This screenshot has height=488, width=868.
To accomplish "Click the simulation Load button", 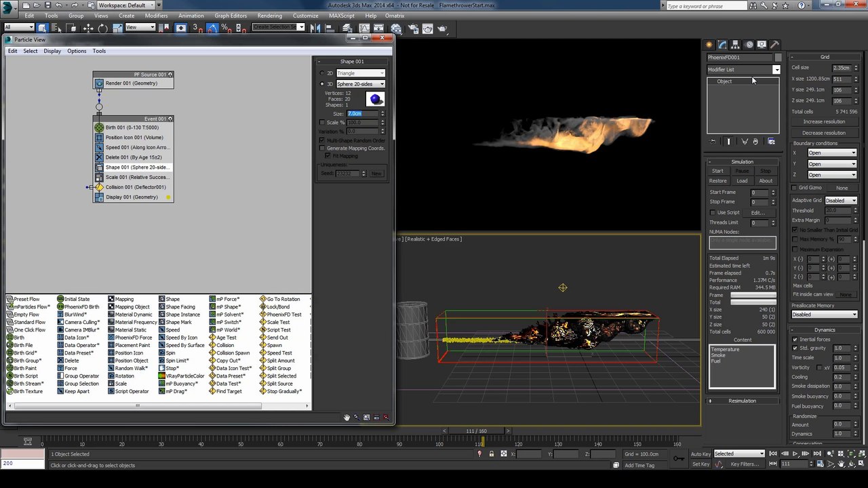I will [x=742, y=181].
